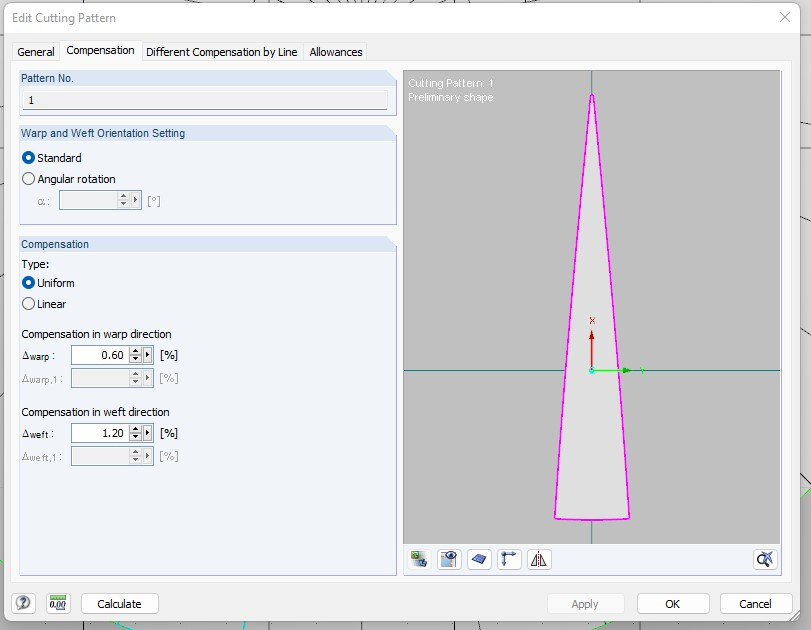Click the 'Preliminary shape' preview label
The height and width of the screenshot is (630, 811).
coord(450,97)
